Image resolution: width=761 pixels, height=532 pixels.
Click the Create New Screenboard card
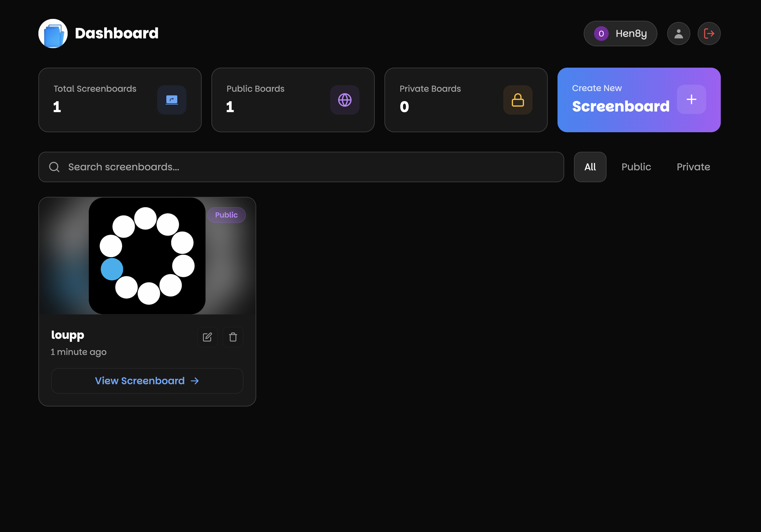(639, 100)
